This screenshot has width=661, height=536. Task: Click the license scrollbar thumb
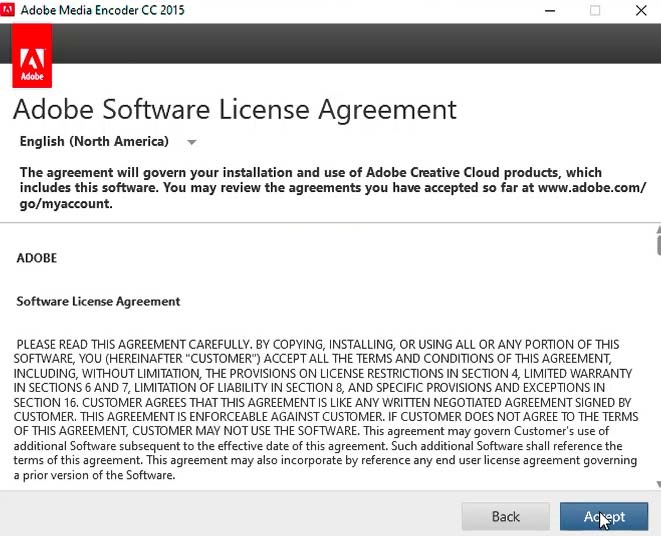[x=657, y=243]
